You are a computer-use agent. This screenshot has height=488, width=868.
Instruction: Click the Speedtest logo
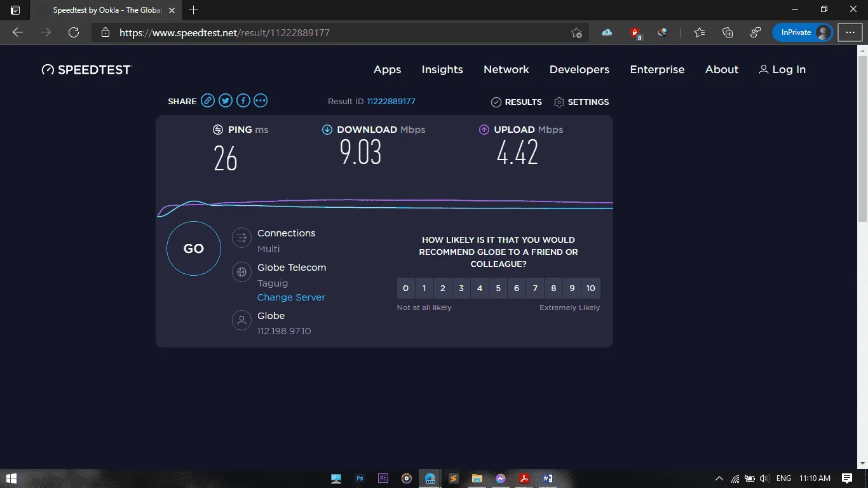(x=86, y=70)
